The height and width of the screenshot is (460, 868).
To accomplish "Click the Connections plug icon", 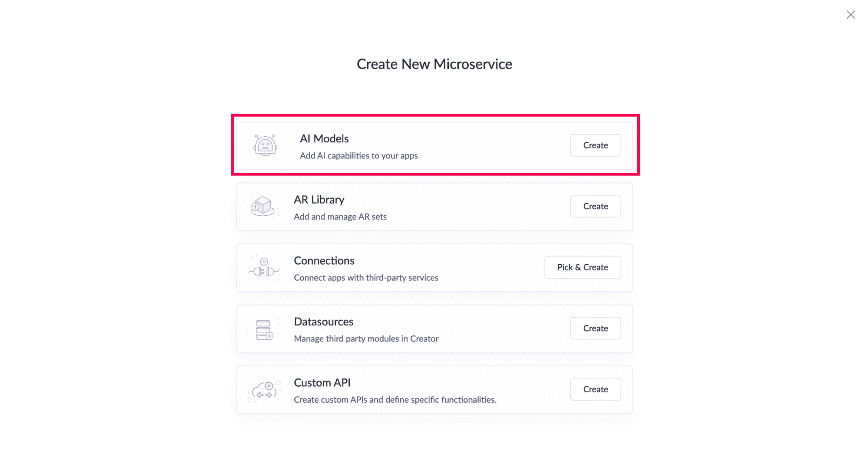I will (264, 269).
